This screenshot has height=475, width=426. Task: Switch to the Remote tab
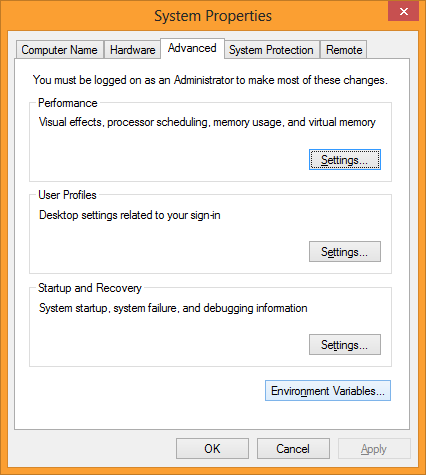pyautogui.click(x=344, y=50)
